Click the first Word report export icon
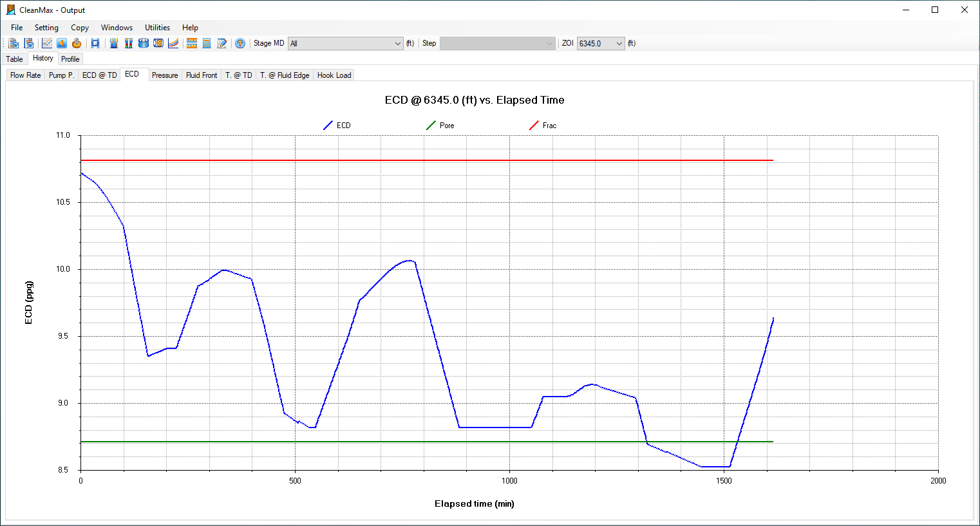The image size is (980, 526). pyautogui.click(x=14, y=43)
